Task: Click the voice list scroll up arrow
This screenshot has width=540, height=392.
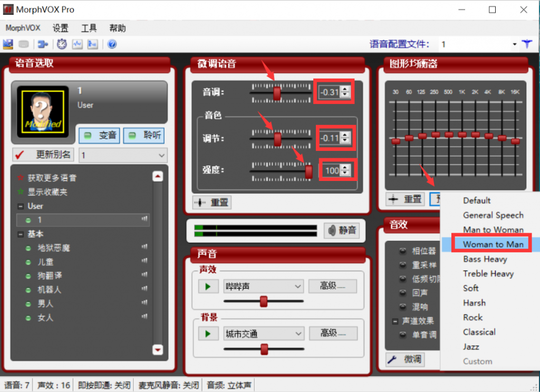Action: coord(158,177)
